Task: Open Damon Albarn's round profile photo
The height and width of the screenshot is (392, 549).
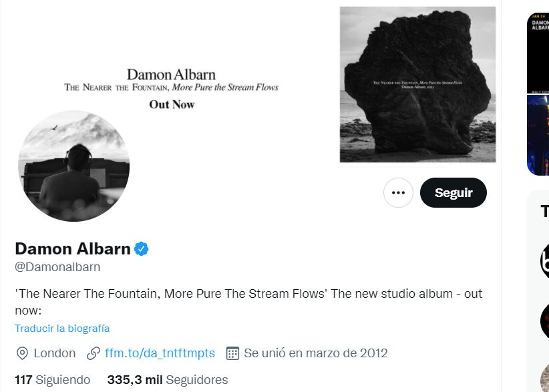Action: coord(73,166)
